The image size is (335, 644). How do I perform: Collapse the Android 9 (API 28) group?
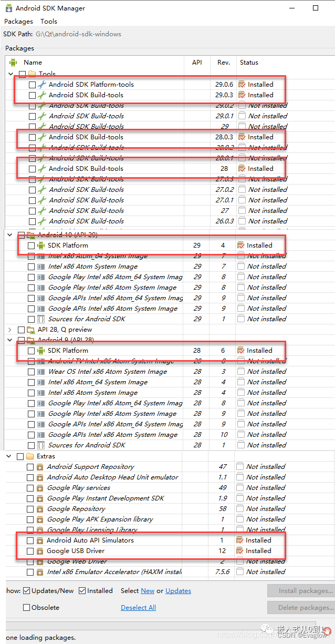pyautogui.click(x=10, y=340)
